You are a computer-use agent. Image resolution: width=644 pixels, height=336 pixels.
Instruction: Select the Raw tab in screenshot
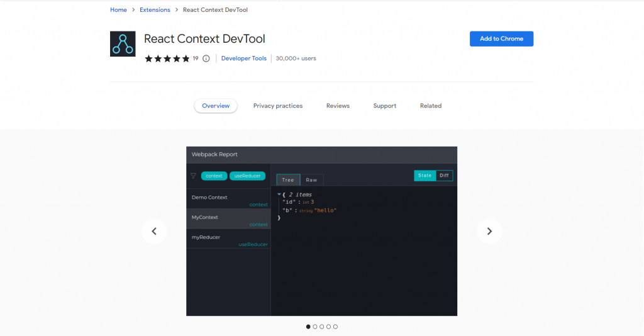click(x=311, y=180)
